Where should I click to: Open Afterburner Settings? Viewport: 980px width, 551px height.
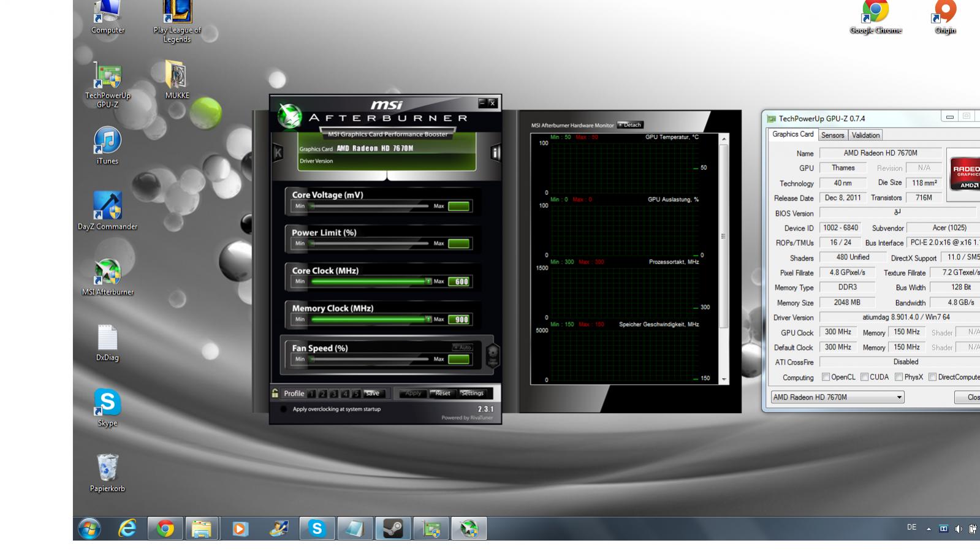coord(472,393)
